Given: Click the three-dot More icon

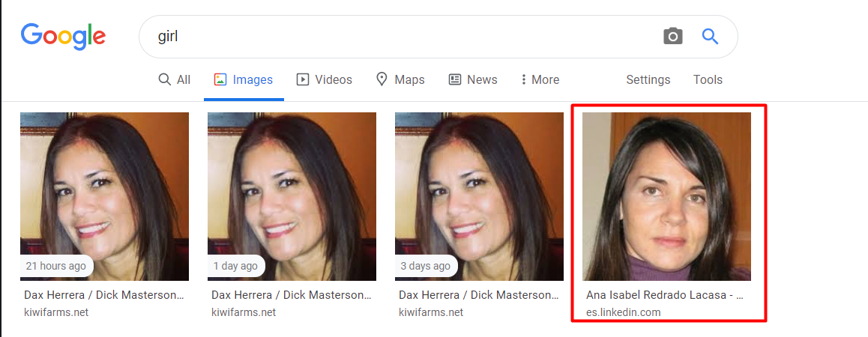Looking at the screenshot, I should point(523,79).
